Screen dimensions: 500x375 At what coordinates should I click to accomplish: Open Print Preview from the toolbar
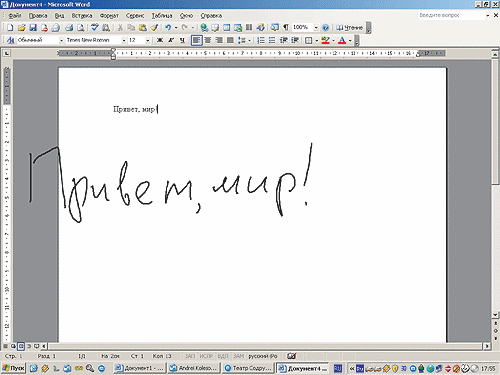[x=80, y=28]
